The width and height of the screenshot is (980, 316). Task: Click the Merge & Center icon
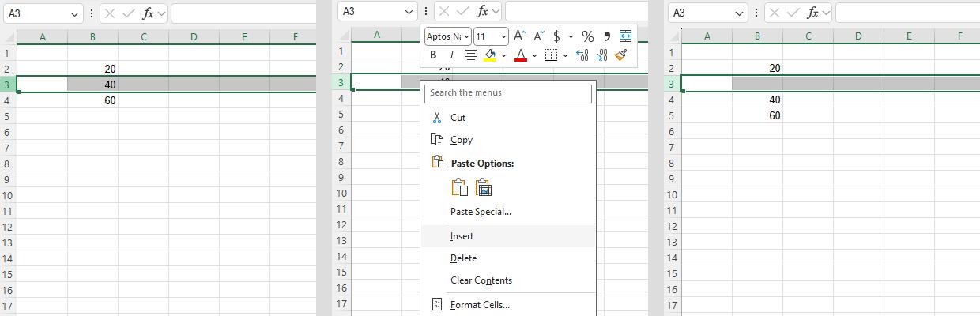pos(626,36)
